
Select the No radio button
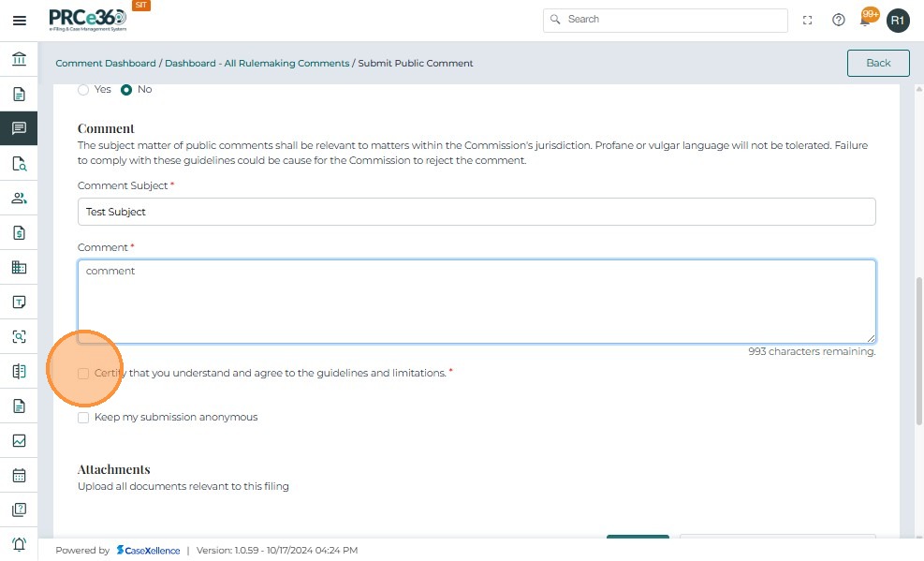126,90
